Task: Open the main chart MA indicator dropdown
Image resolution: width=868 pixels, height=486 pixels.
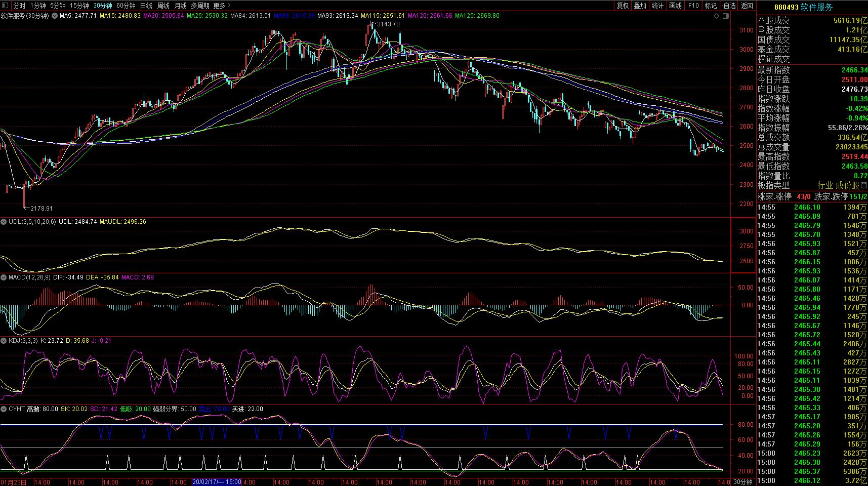Action: pyautogui.click(x=55, y=16)
